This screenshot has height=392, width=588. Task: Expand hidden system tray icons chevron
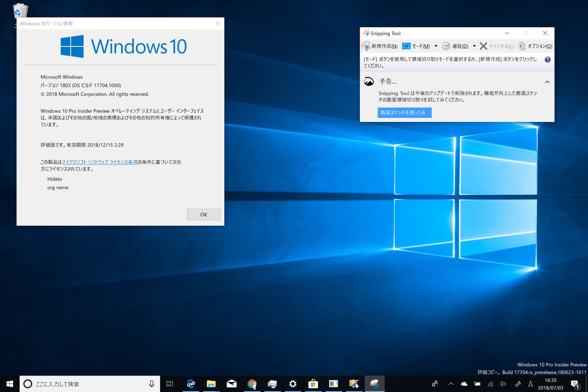pyautogui.click(x=451, y=384)
